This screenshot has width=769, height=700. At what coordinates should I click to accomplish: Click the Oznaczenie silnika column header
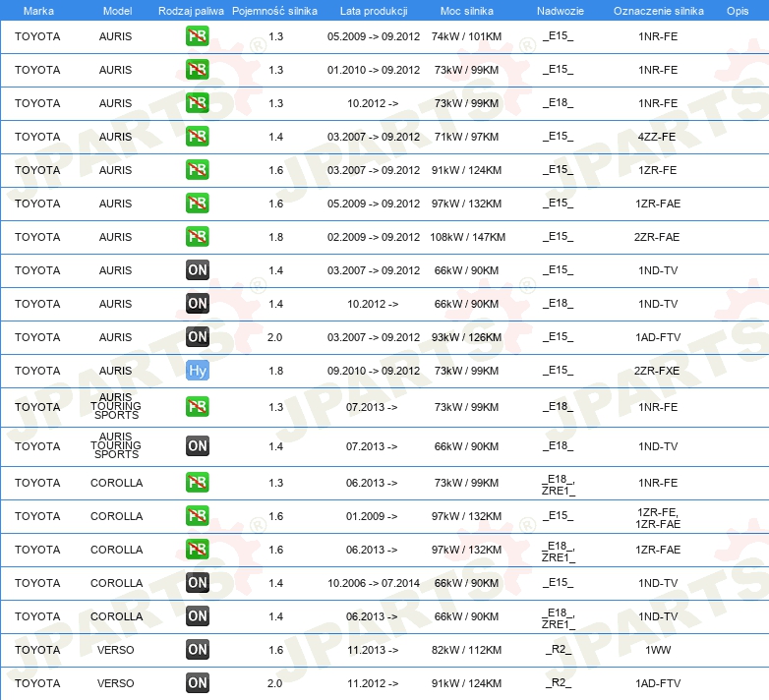pos(658,11)
